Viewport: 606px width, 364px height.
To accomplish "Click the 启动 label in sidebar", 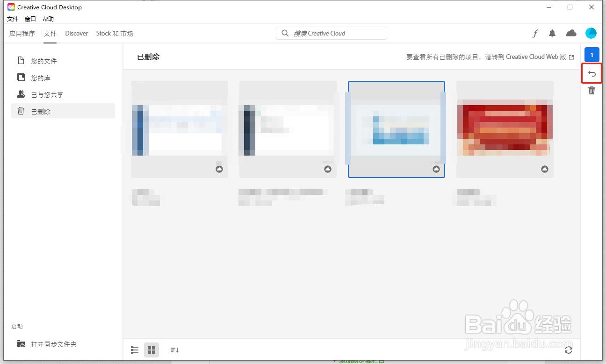I will coord(17,327).
